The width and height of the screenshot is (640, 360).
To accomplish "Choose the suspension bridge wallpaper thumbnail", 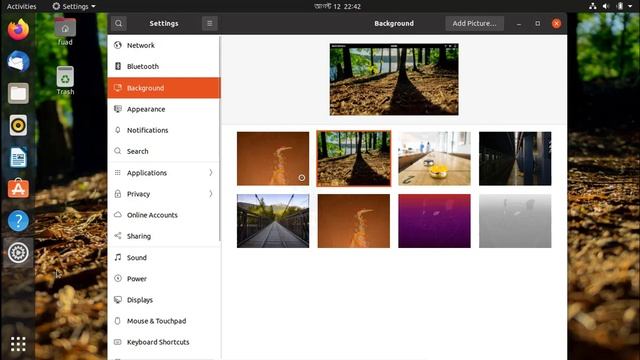I will 273,221.
